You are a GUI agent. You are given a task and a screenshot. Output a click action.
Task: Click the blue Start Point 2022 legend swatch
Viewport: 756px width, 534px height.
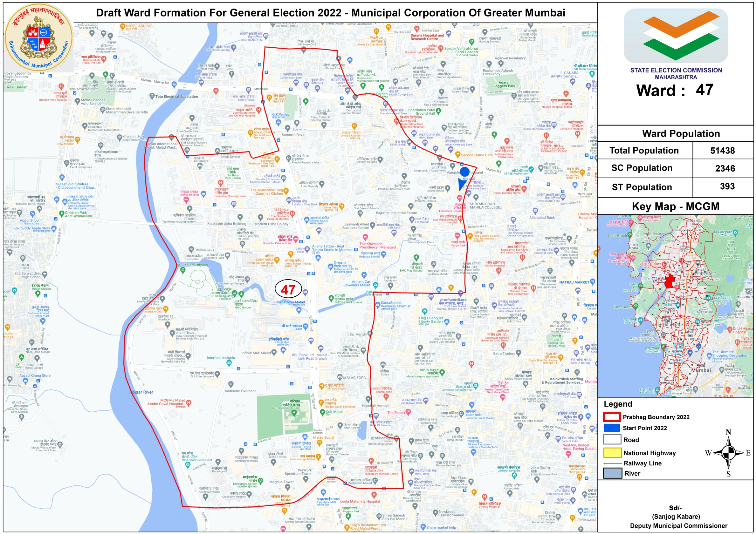612,428
